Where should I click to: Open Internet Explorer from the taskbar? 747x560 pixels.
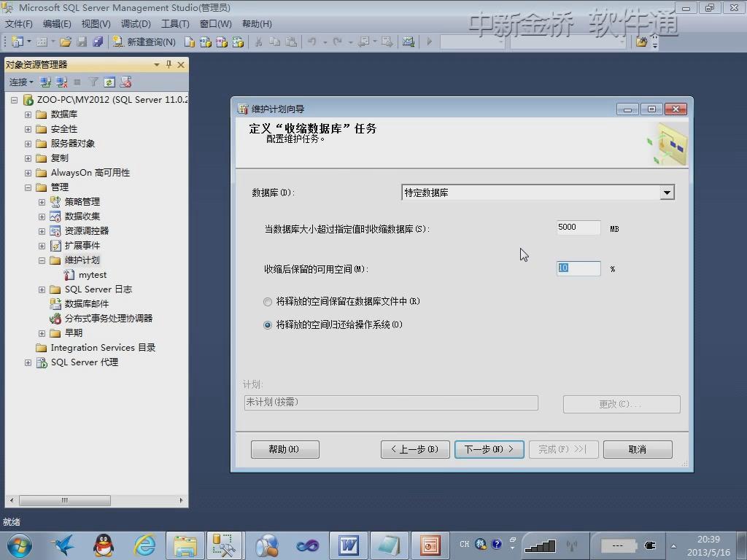(144, 545)
